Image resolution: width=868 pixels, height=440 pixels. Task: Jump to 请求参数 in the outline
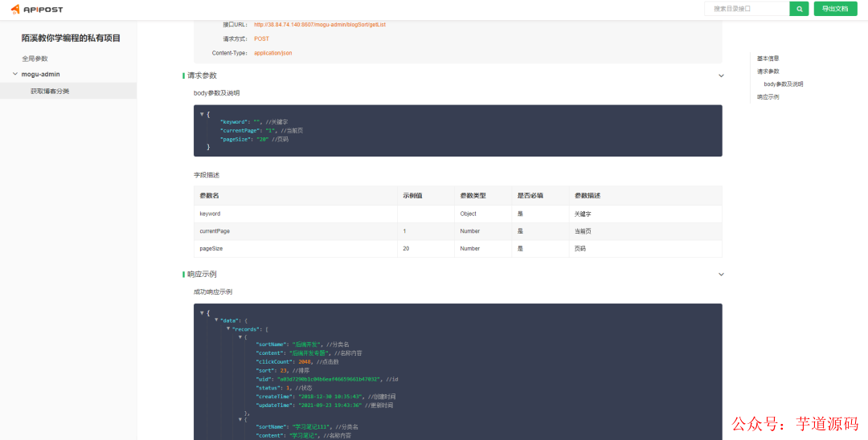click(x=768, y=71)
